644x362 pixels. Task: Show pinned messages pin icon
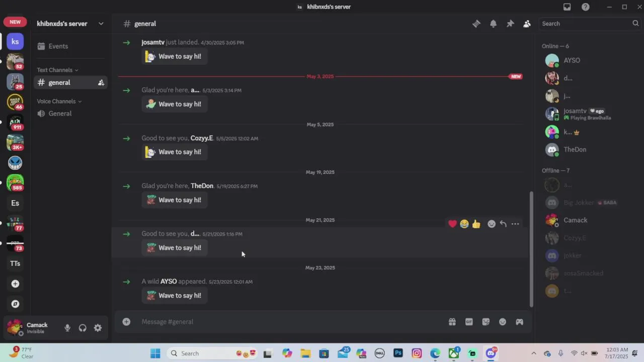click(x=510, y=24)
